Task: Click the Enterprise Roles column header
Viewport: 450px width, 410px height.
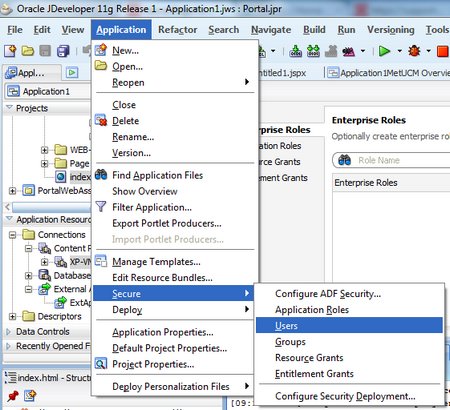Action: click(391, 183)
